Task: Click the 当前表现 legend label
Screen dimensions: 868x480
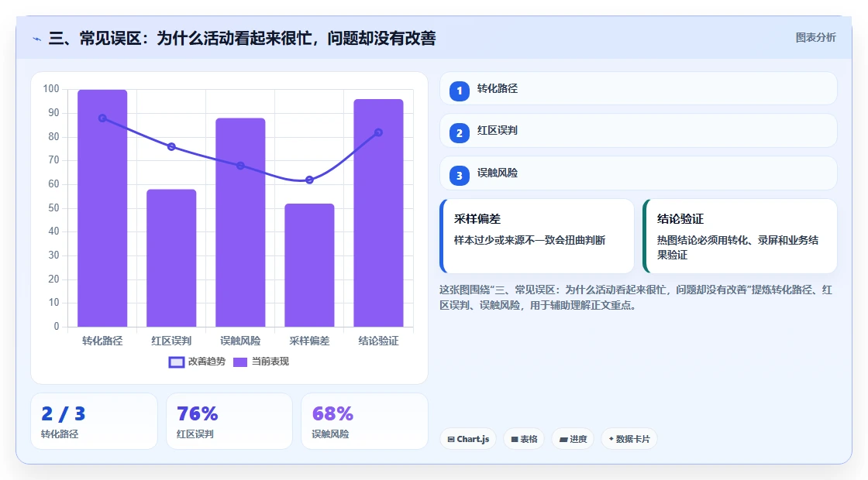Action: (270, 362)
